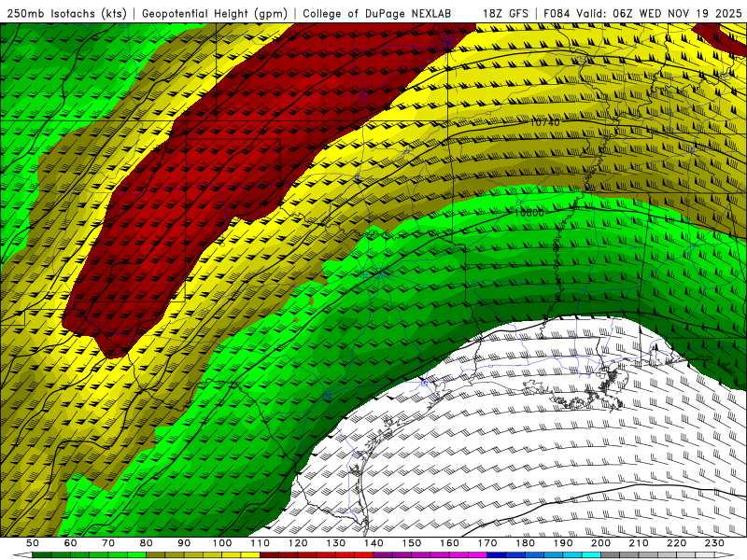
Task: Click the darkest green swatch at 50 kts
Action: click(x=42, y=554)
